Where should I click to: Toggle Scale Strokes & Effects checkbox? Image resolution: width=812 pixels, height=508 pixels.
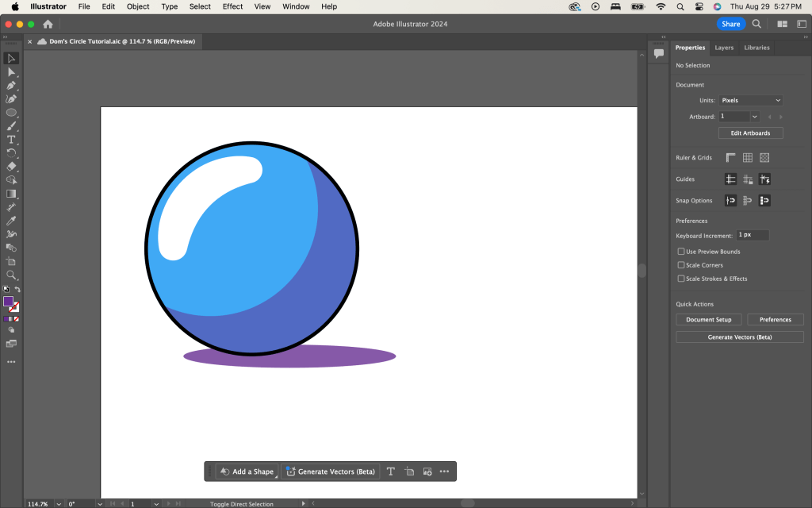pos(680,279)
